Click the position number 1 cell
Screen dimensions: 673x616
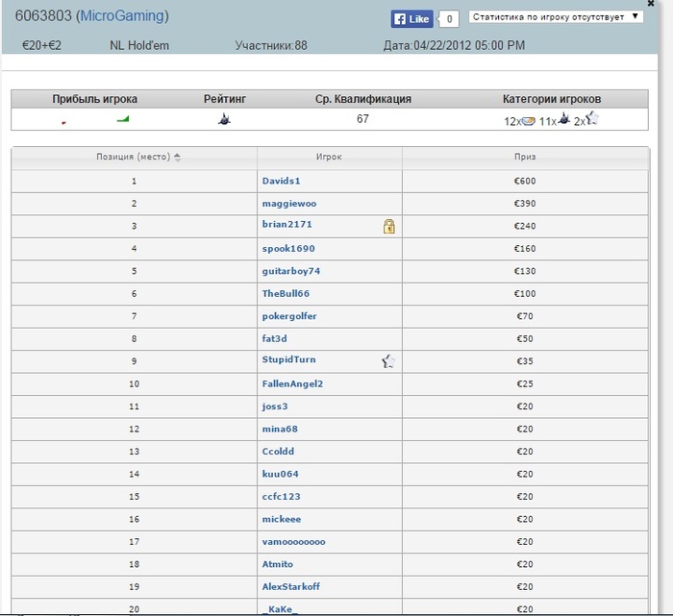tap(134, 181)
